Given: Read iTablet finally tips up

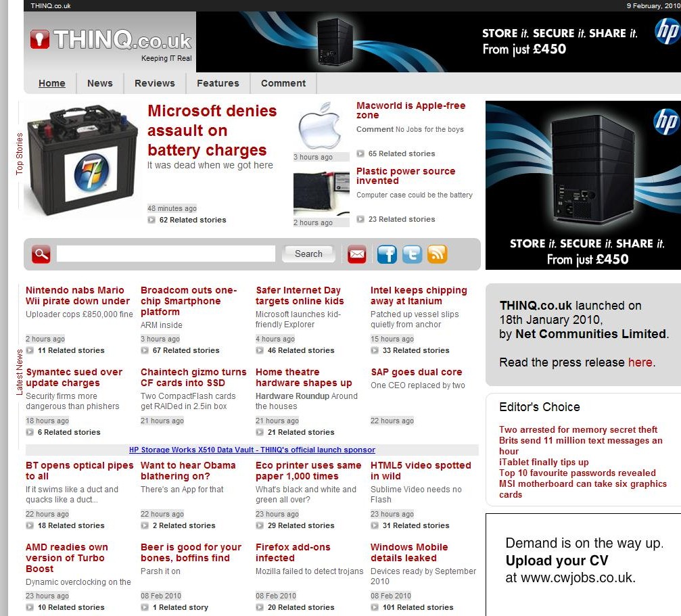Looking at the screenshot, I should pyautogui.click(x=544, y=462).
